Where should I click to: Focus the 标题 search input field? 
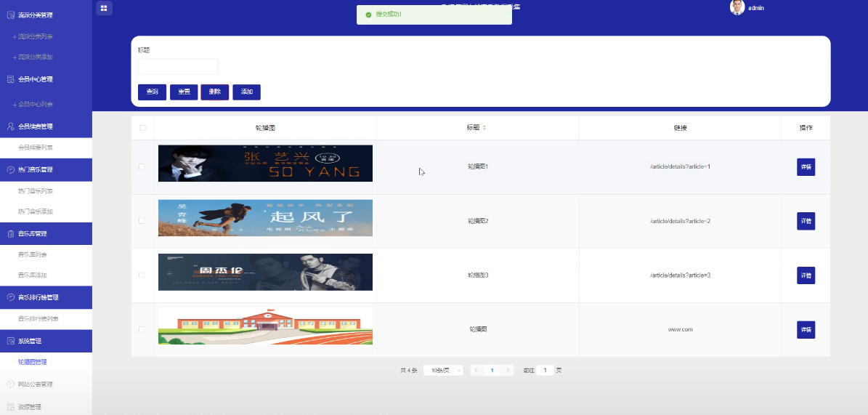point(178,66)
